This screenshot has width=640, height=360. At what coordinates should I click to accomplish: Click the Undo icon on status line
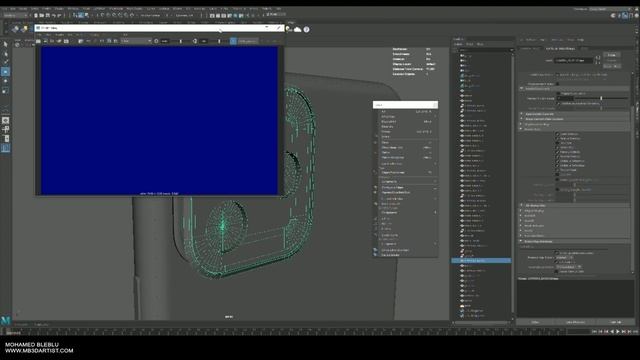[53, 16]
